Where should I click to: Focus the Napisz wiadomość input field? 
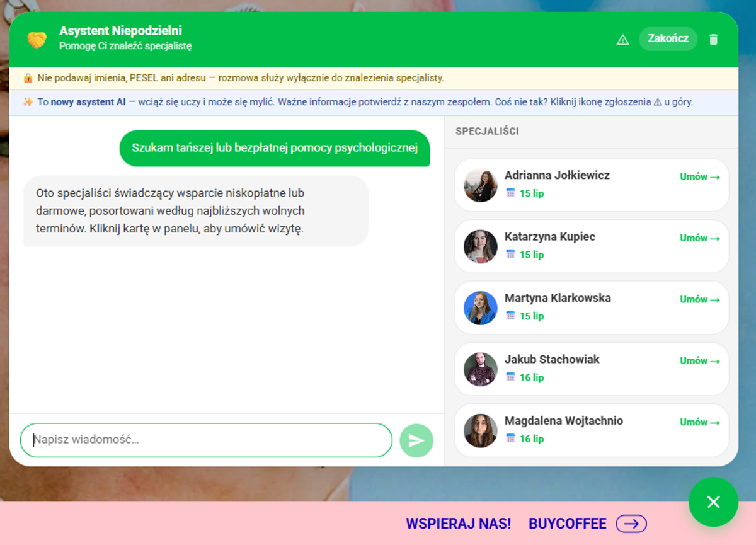[x=206, y=440]
